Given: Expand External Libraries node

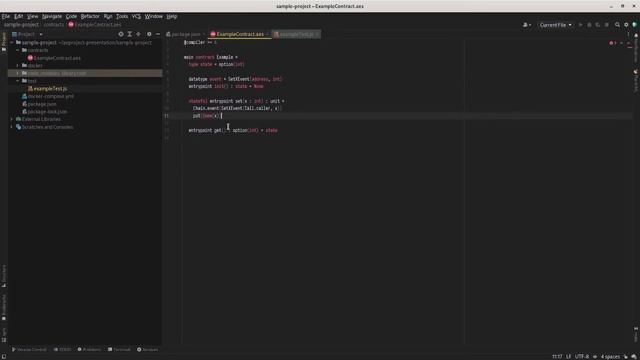Looking at the screenshot, I should tap(12, 119).
